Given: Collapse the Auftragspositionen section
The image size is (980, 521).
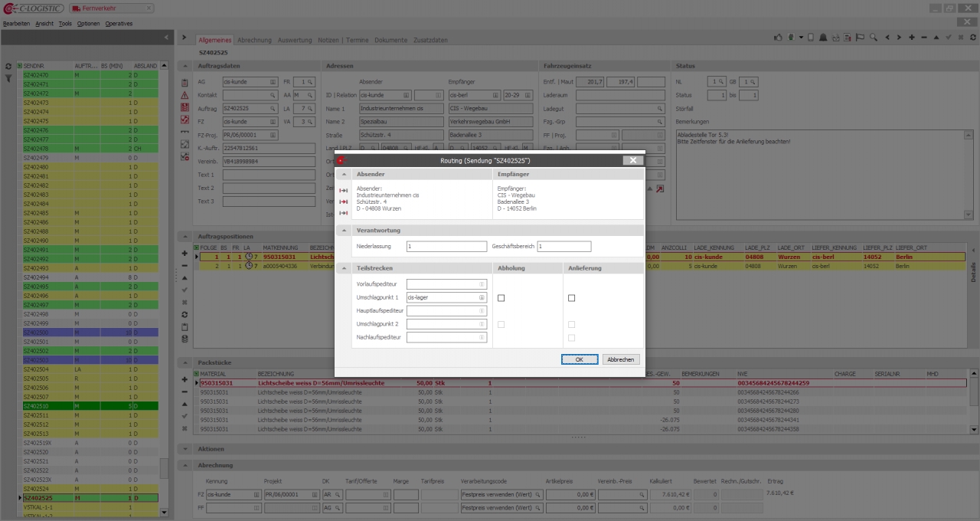Looking at the screenshot, I should click(x=185, y=236).
